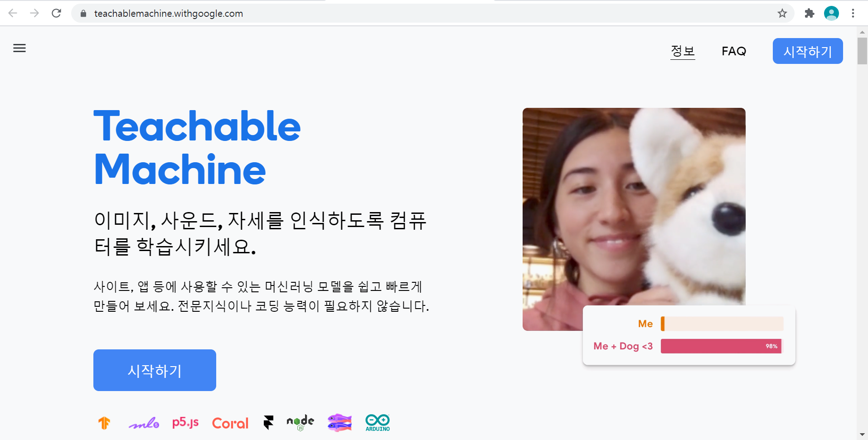Click the p5.js logo
The height and width of the screenshot is (440, 868).
click(x=185, y=423)
